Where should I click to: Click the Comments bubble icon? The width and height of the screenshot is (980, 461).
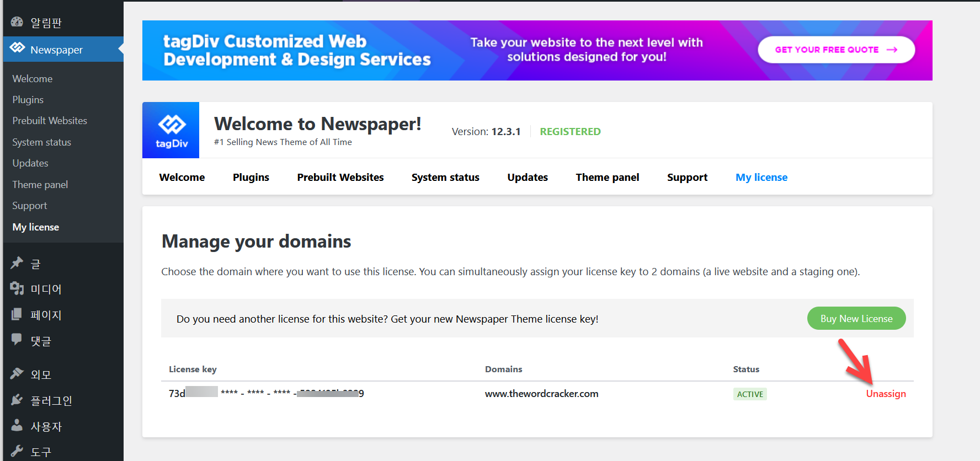pos(17,339)
